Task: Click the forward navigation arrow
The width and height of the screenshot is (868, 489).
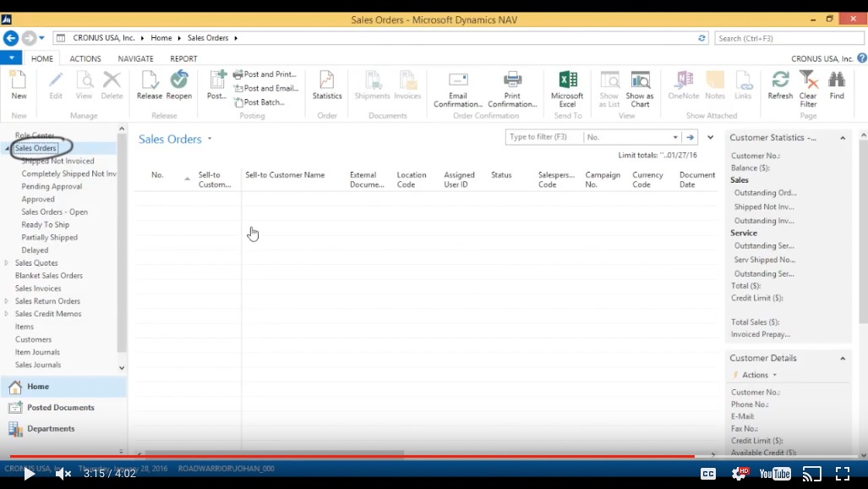Action: [x=29, y=38]
